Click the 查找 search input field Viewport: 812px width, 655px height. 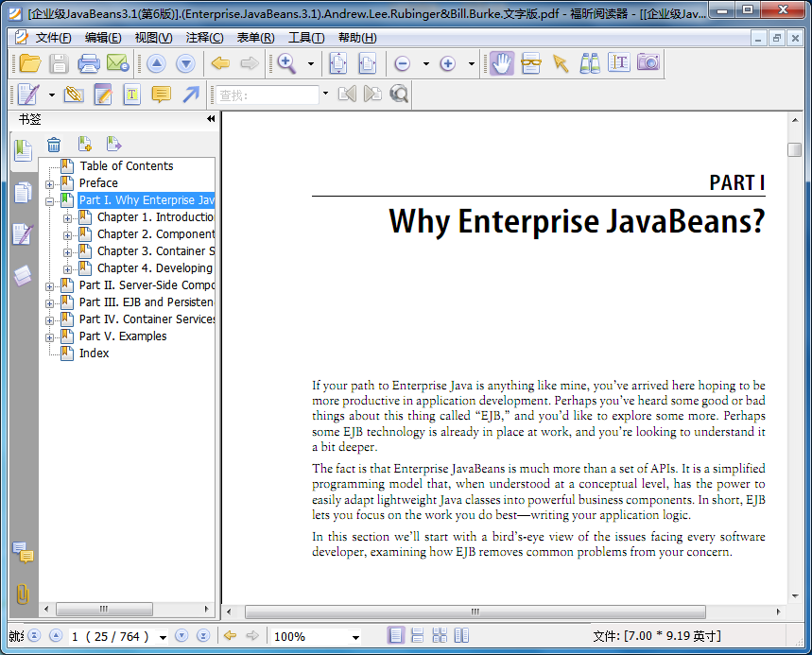pyautogui.click(x=268, y=95)
